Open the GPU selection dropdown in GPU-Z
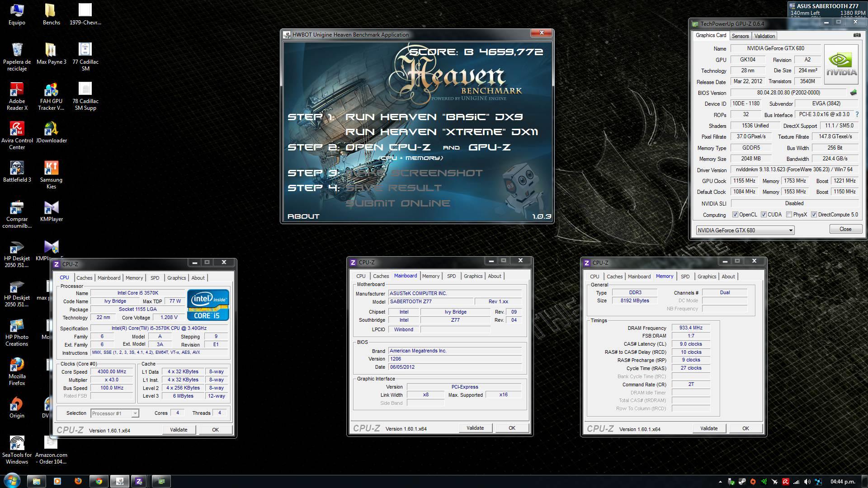Screen dimensions: 868x488 coord(745,230)
